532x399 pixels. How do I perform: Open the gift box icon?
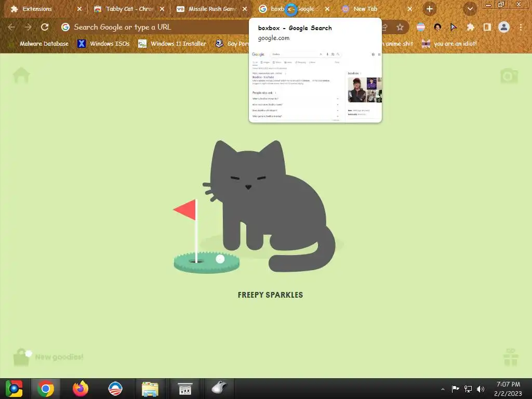tap(511, 357)
